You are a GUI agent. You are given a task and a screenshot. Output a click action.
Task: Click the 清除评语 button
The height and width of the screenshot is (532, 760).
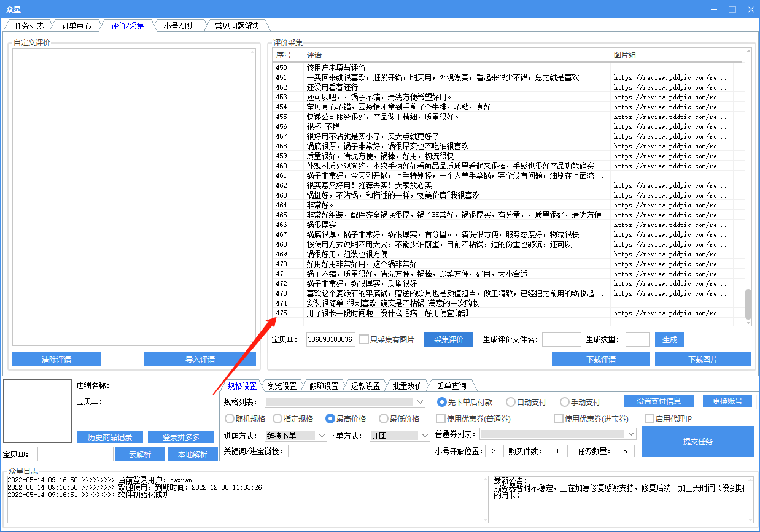[x=56, y=359]
